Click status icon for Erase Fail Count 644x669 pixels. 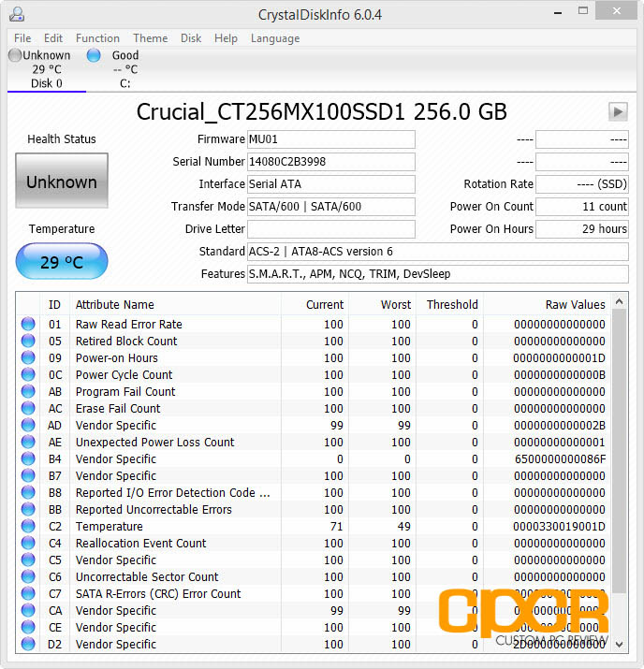click(28, 408)
